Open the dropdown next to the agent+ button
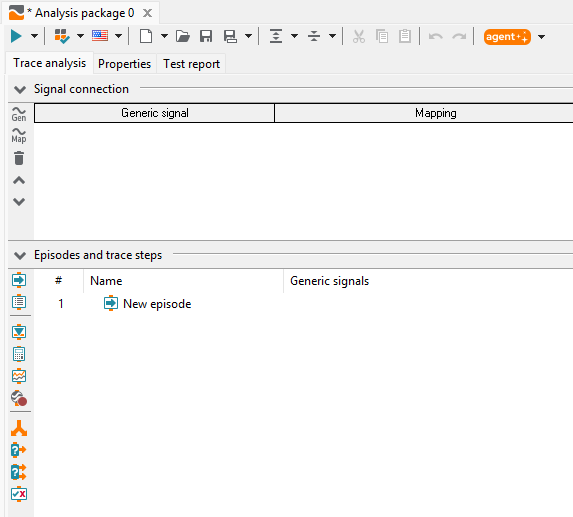 [x=542, y=37]
